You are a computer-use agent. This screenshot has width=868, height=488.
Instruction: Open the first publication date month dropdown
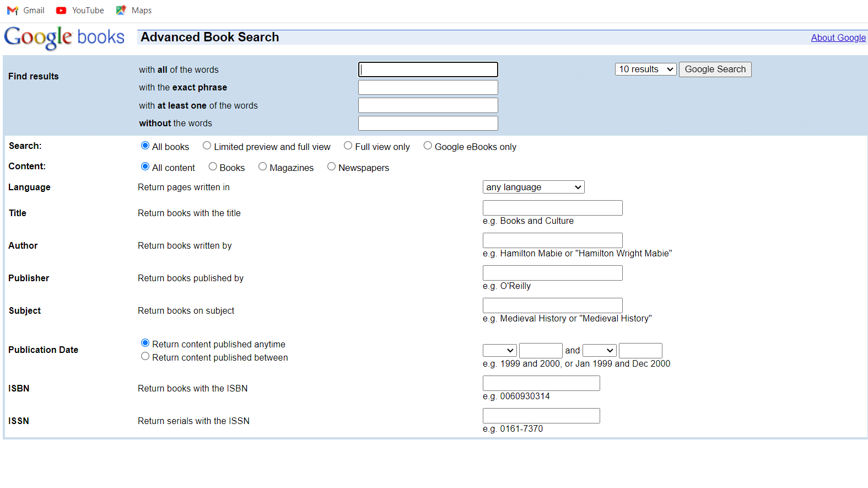[499, 351]
